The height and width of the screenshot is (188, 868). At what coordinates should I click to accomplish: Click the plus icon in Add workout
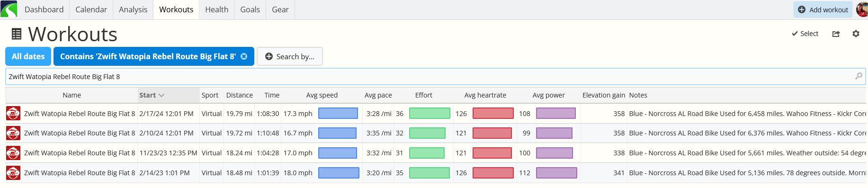pyautogui.click(x=802, y=9)
